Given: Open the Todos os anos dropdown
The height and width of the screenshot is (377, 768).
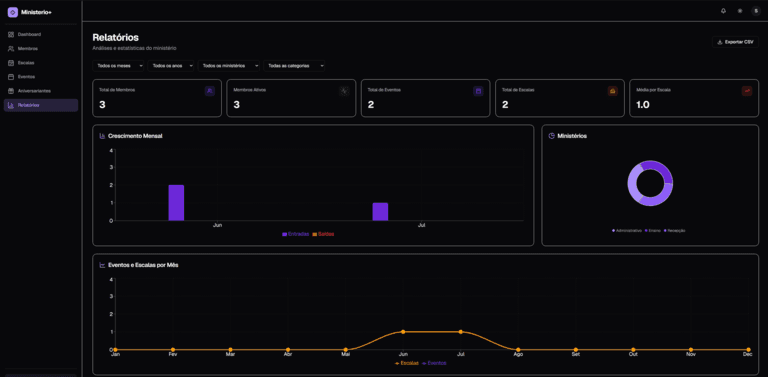Looking at the screenshot, I should click(171, 66).
